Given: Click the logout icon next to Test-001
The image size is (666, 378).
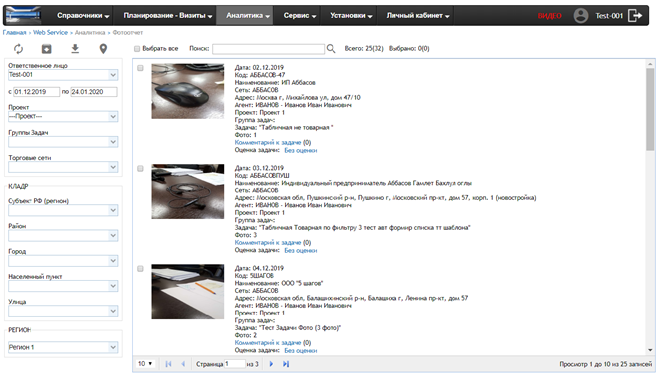Looking at the screenshot, I should tap(635, 16).
